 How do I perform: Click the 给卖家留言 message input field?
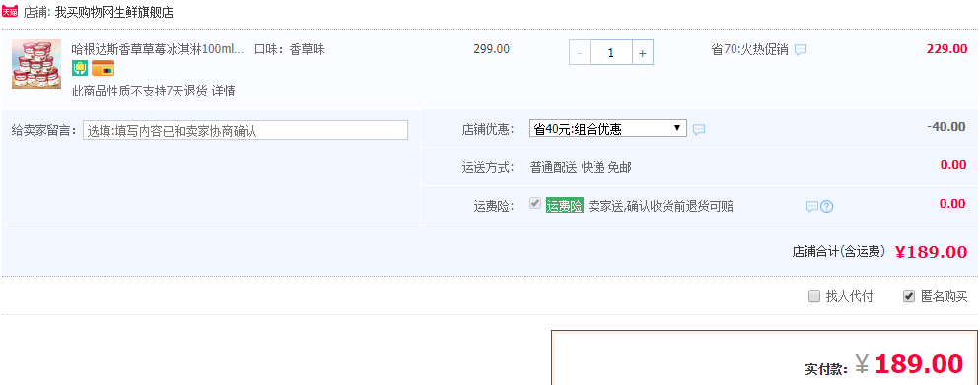click(x=245, y=130)
